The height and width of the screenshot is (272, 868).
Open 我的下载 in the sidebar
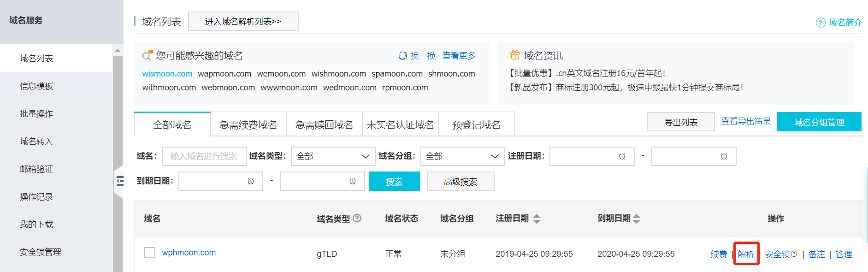coord(56,224)
